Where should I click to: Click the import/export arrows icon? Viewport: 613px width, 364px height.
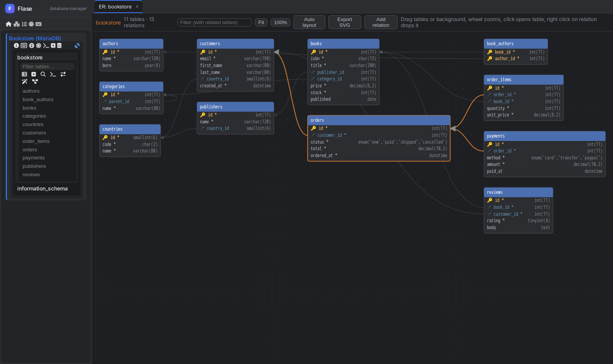tap(63, 74)
